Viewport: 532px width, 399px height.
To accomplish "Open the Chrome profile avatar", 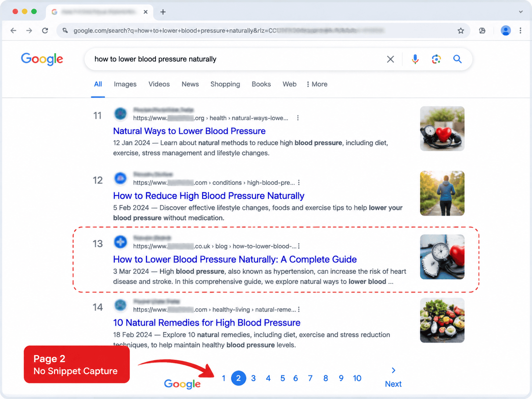I will click(506, 30).
